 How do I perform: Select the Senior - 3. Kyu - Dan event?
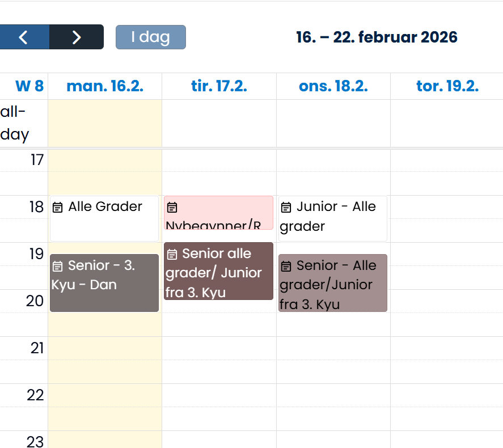point(104,282)
